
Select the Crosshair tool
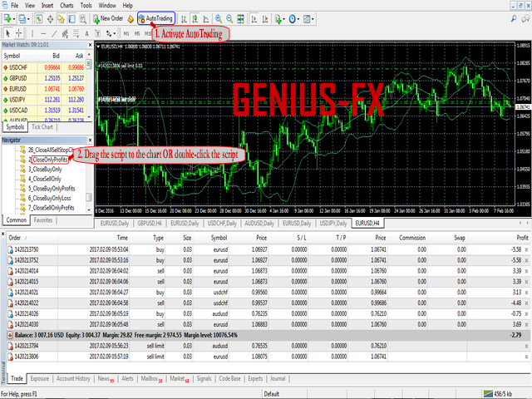(x=18, y=33)
